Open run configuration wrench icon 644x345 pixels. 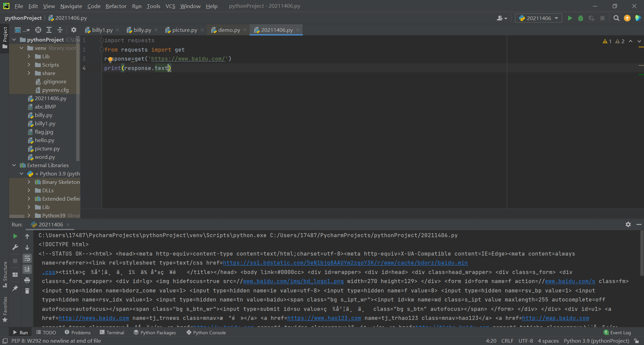click(x=15, y=247)
